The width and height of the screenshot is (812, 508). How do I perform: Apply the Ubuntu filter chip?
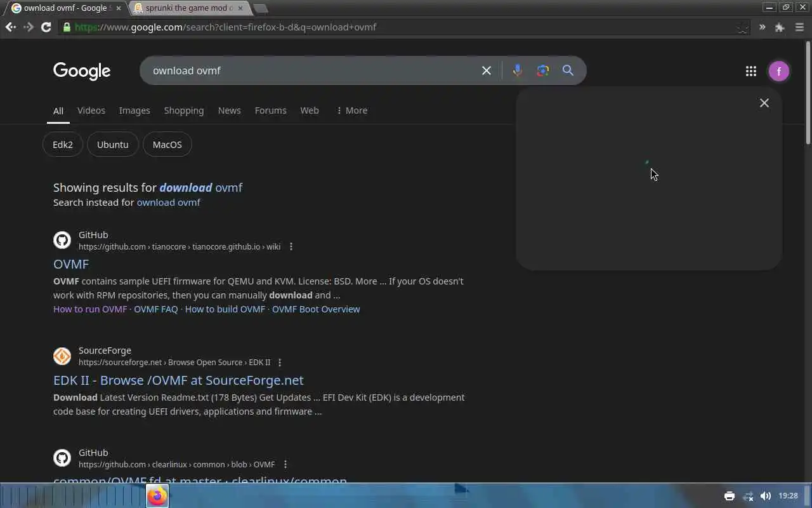[x=113, y=145]
